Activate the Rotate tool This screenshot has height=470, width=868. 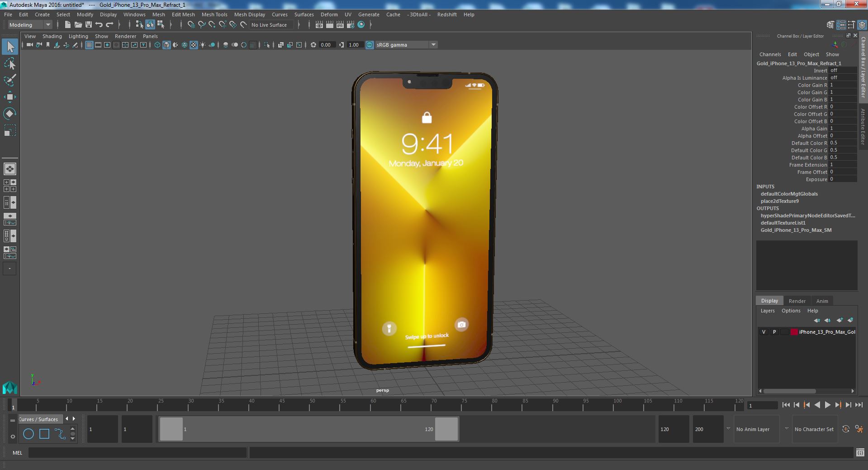pyautogui.click(x=10, y=114)
